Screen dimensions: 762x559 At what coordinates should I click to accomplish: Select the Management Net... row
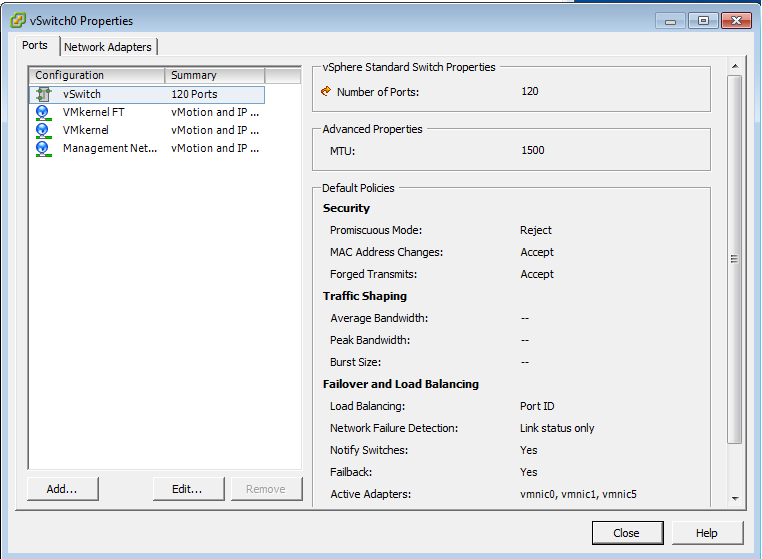147,148
